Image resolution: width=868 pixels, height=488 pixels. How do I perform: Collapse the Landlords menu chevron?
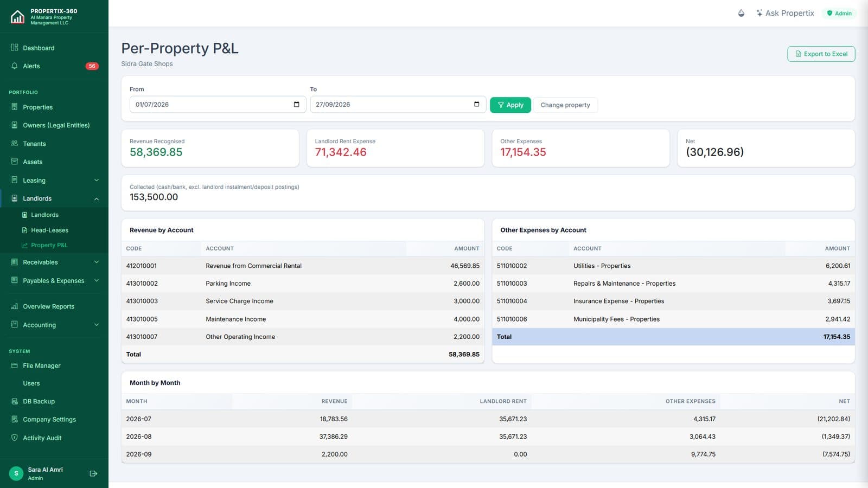coord(97,198)
